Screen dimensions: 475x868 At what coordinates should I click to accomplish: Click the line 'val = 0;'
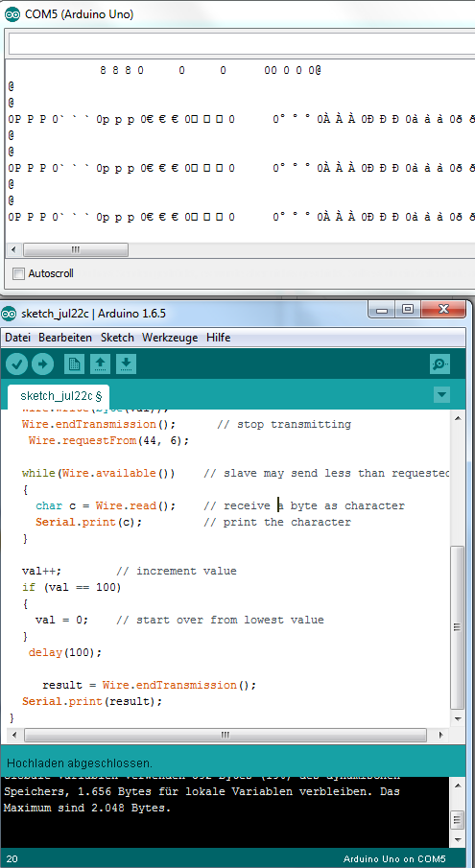(61, 620)
